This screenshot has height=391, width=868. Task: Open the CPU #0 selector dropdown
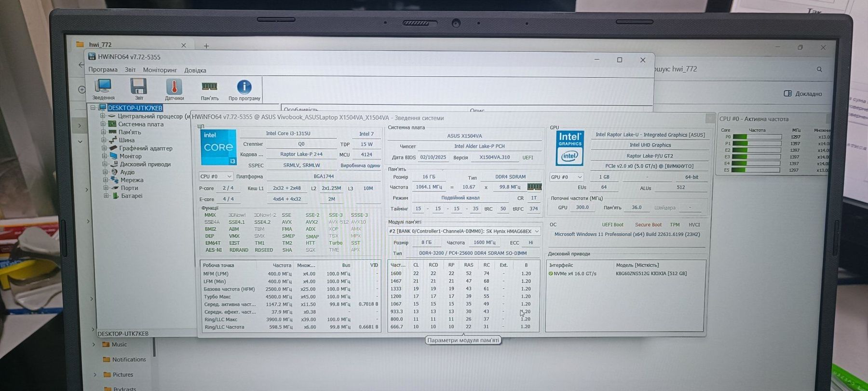[x=216, y=177]
